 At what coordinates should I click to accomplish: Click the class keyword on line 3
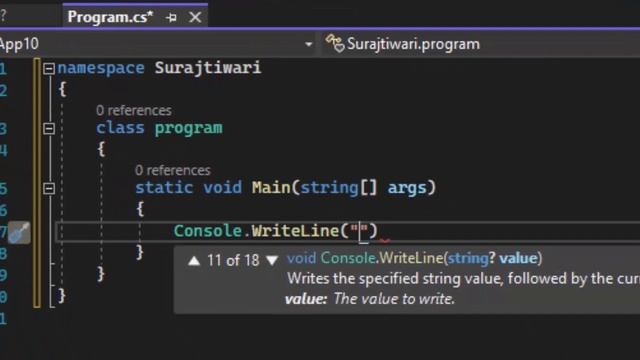tap(120, 128)
